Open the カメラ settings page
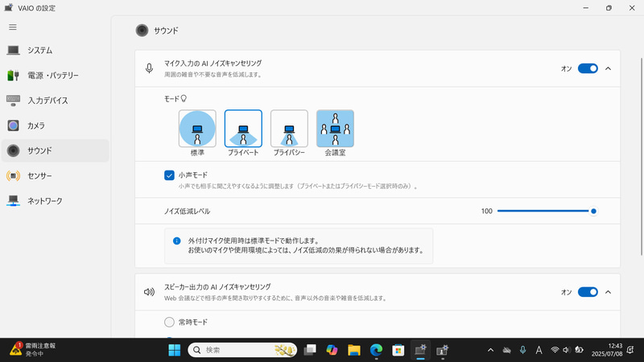This screenshot has width=644, height=362. click(55, 125)
